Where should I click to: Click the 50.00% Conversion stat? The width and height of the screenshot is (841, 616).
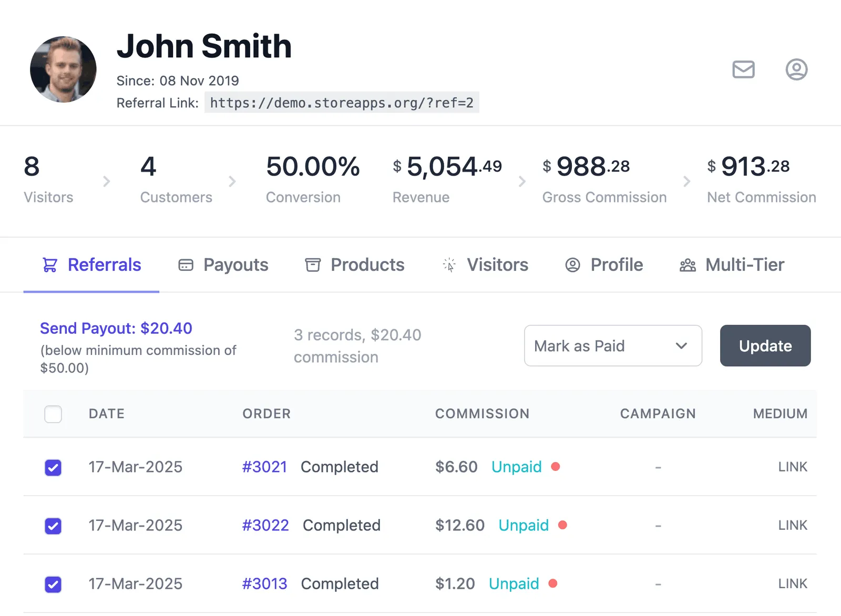tap(313, 179)
